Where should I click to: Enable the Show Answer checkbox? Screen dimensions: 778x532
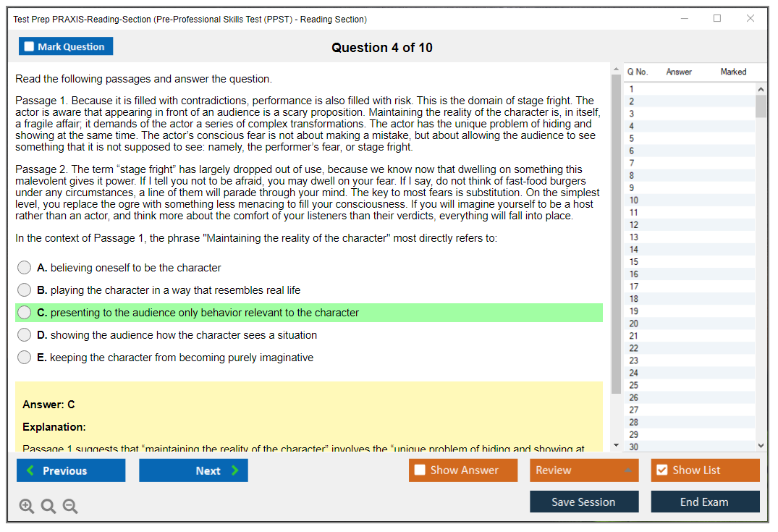420,470
